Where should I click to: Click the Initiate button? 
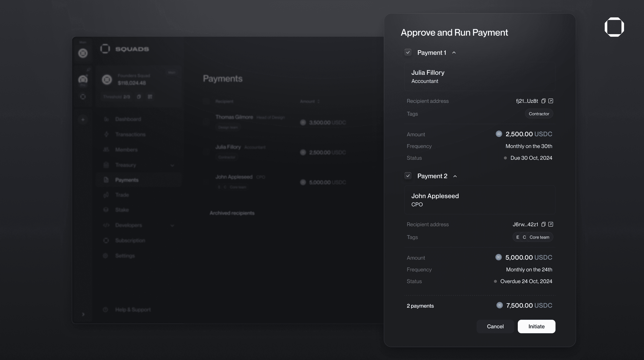tap(536, 326)
